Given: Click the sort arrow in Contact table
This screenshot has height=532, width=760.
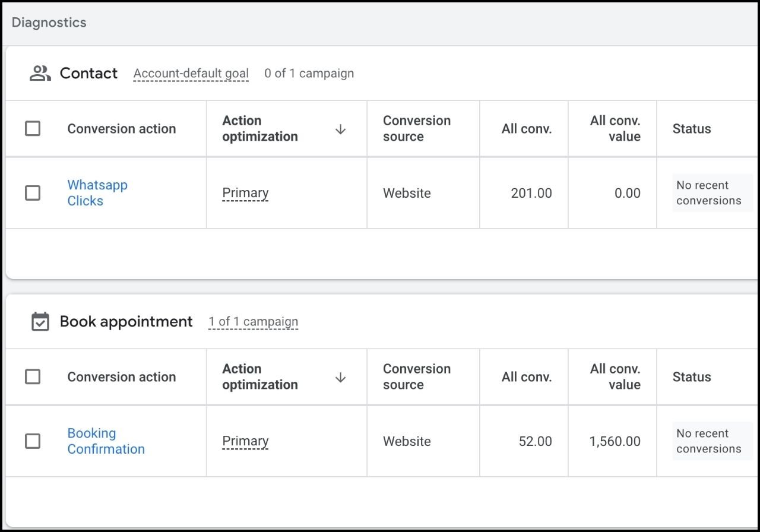Looking at the screenshot, I should click(340, 129).
